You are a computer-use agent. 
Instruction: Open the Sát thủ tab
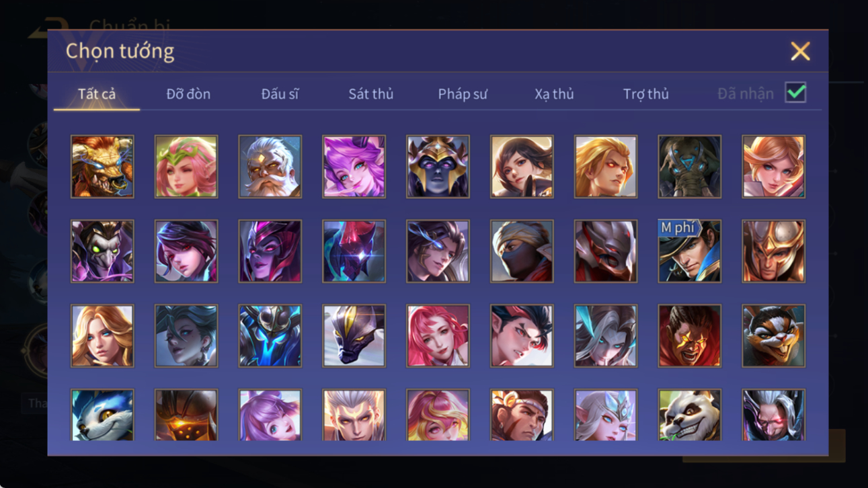point(370,94)
